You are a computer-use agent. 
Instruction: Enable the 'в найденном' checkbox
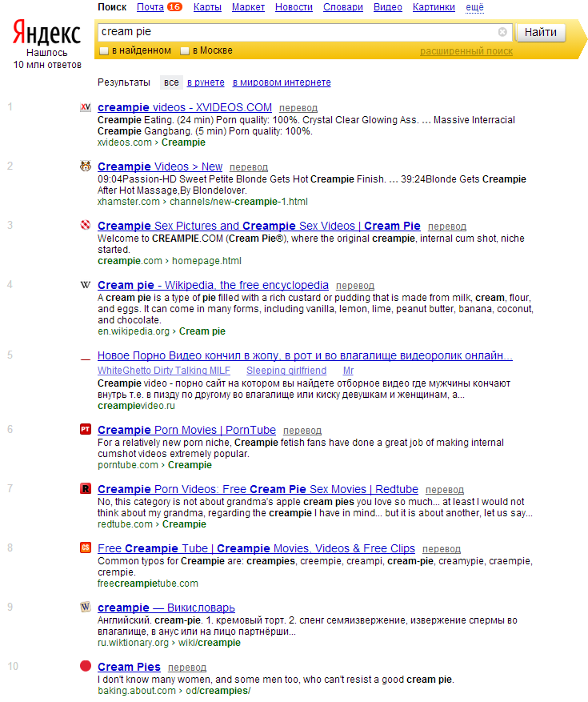(x=104, y=50)
